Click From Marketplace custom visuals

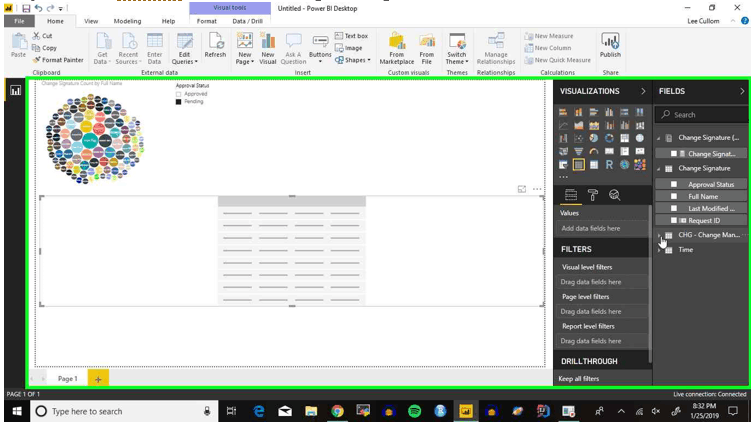(397, 48)
